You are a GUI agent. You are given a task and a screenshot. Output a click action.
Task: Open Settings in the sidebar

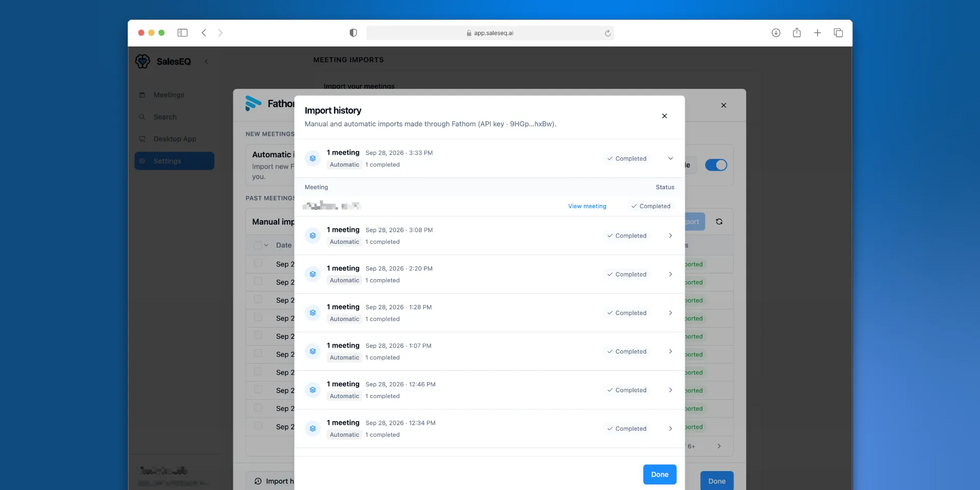tap(174, 161)
